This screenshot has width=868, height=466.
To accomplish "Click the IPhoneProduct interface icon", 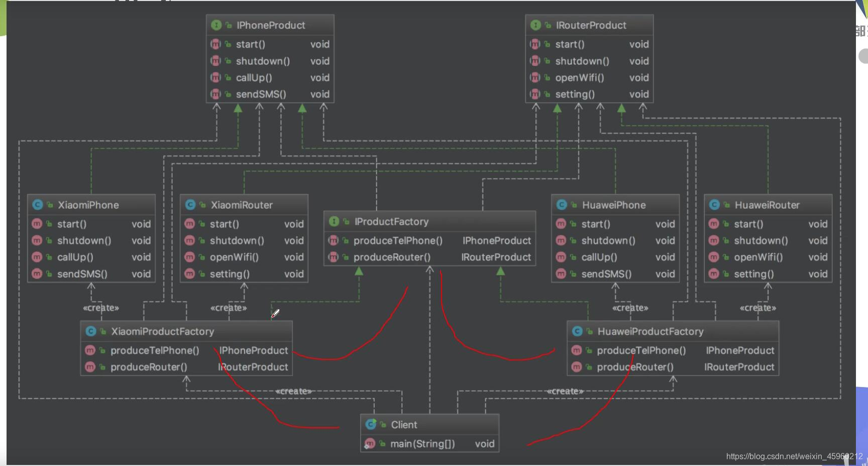I will pyautogui.click(x=216, y=25).
